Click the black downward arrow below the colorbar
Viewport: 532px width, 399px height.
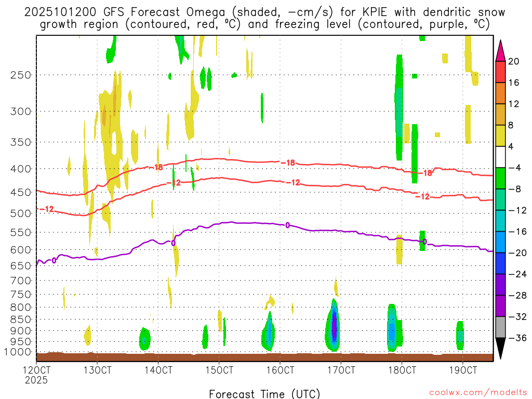pyautogui.click(x=500, y=349)
